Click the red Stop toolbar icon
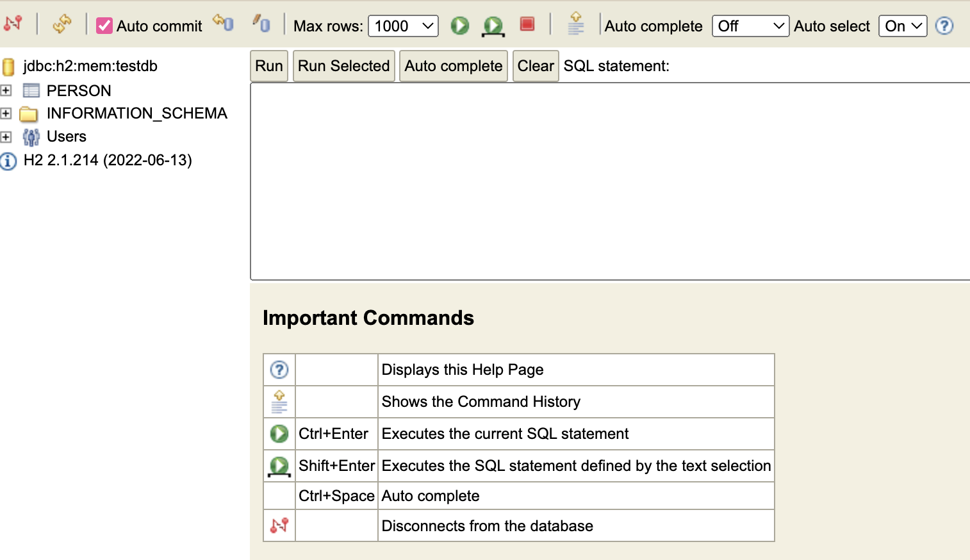970x560 pixels. (x=527, y=24)
